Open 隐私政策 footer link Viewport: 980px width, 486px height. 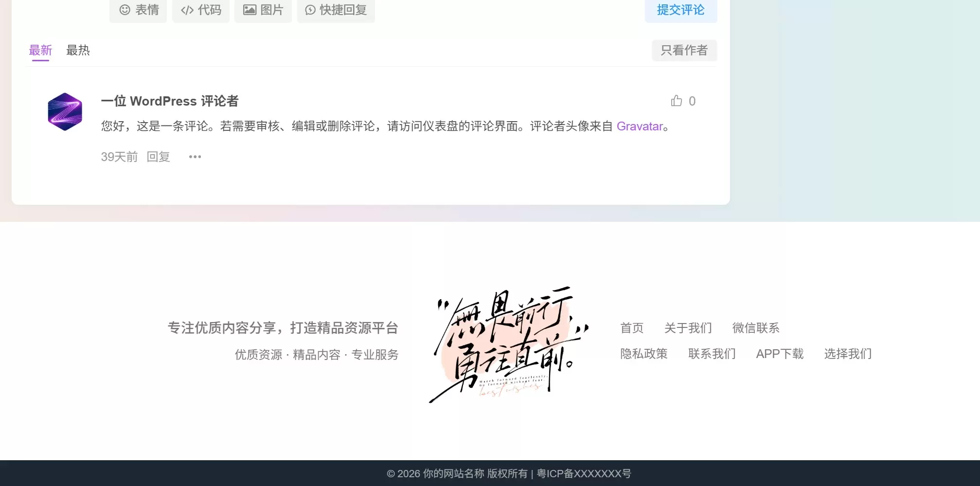click(644, 354)
